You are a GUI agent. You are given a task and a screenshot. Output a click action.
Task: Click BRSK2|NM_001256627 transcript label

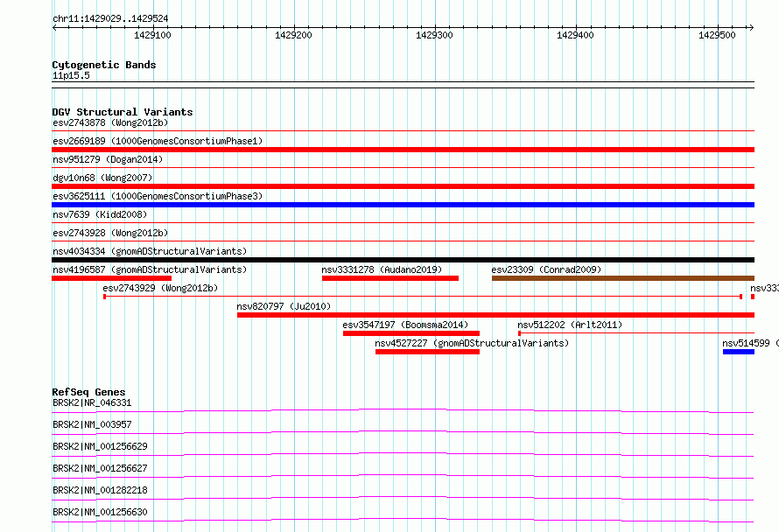click(100, 468)
